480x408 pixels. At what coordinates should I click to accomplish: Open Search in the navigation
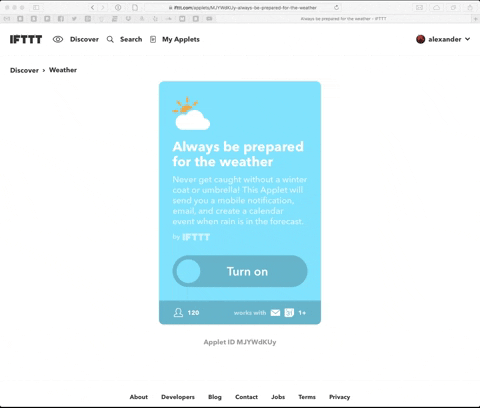coord(131,39)
